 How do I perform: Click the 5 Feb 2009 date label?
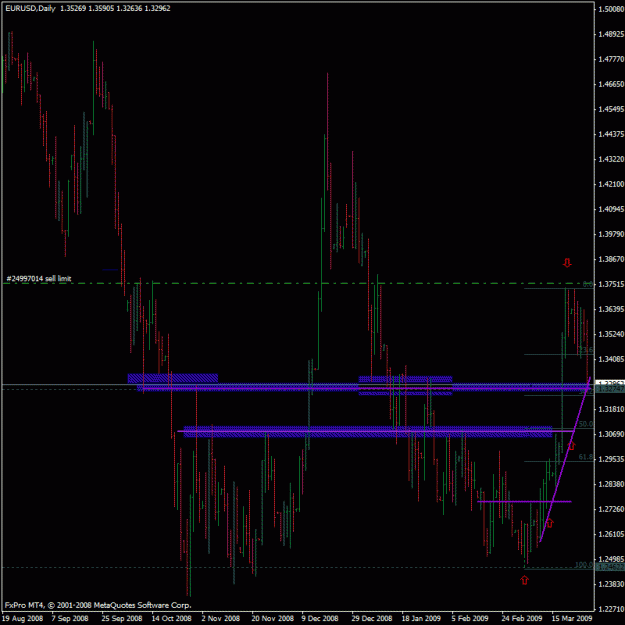(470, 618)
